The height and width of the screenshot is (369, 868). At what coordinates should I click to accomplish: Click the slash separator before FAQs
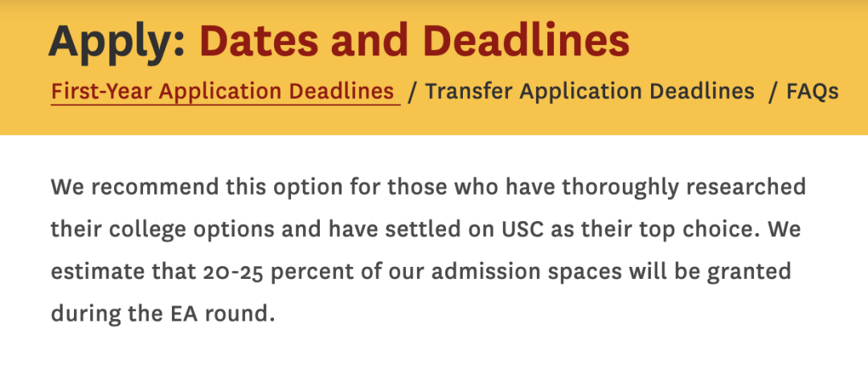[x=772, y=92]
